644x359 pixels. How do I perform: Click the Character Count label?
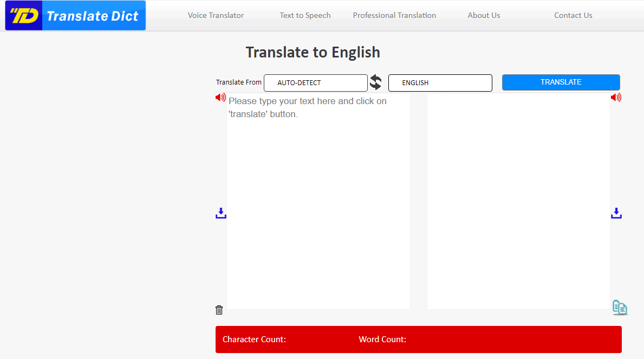[254, 339]
